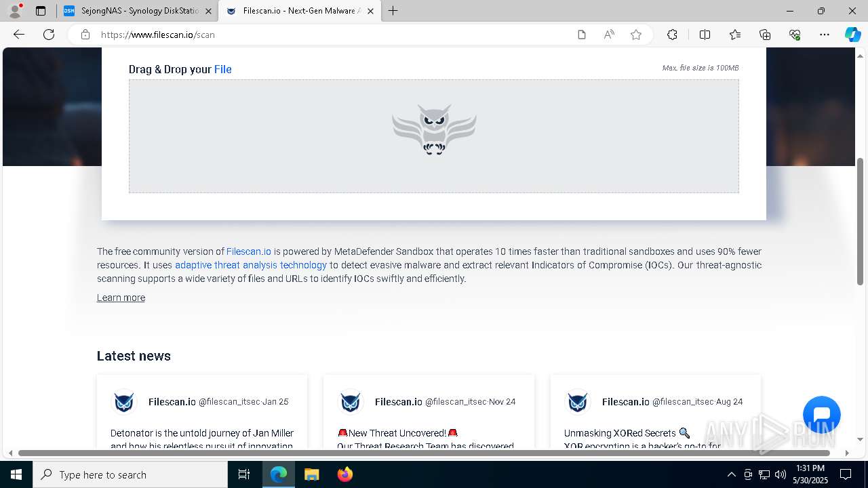Launch Copilot sidebar
The image size is (868, 488).
852,35
